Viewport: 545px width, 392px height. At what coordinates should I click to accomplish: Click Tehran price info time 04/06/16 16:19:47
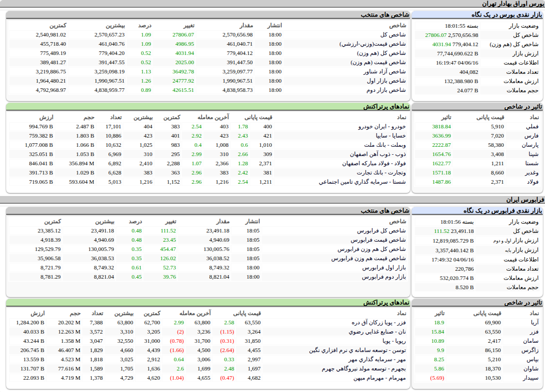coord(457,63)
